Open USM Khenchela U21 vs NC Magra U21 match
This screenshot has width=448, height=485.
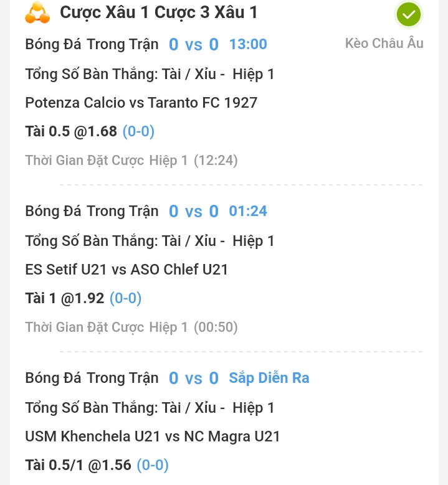pos(152,436)
